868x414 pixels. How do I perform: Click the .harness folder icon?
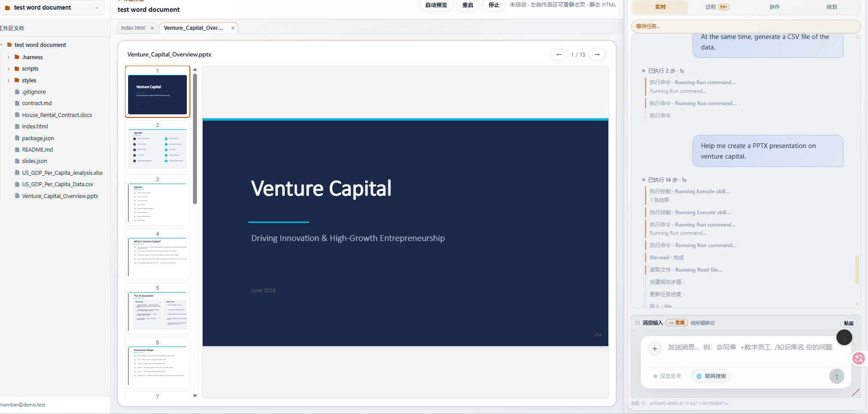pos(17,57)
